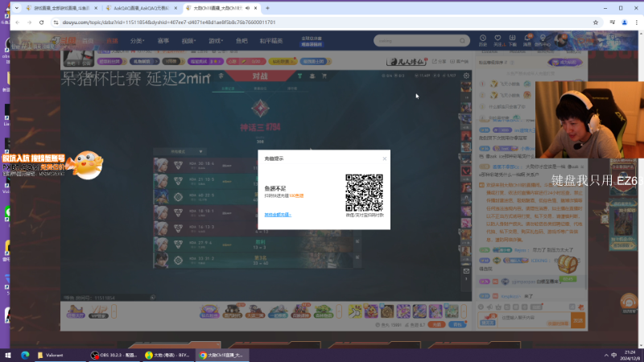
Task: Open 鱼吧 in the navigation bar
Action: [x=242, y=41]
